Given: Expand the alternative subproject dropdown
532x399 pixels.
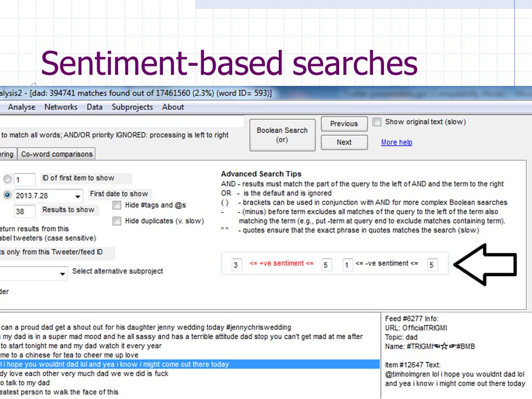Looking at the screenshot, I should [x=63, y=273].
